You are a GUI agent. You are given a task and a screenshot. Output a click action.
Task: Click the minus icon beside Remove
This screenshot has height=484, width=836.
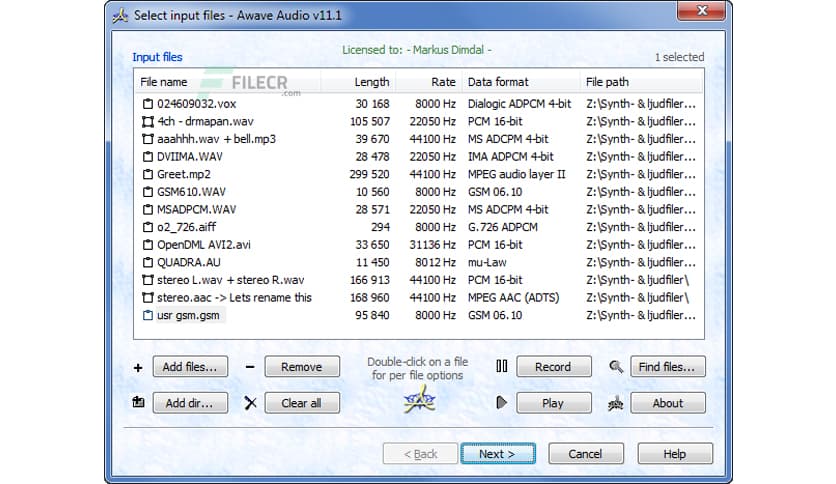(x=250, y=367)
